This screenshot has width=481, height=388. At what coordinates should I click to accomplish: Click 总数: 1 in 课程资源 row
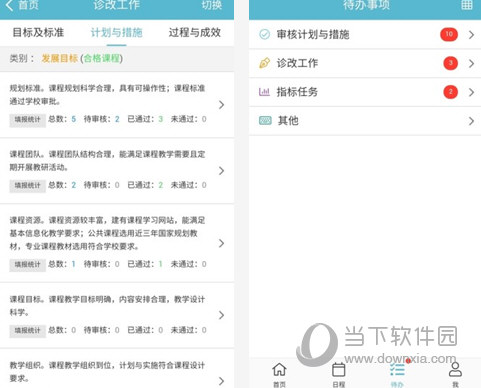[62, 264]
